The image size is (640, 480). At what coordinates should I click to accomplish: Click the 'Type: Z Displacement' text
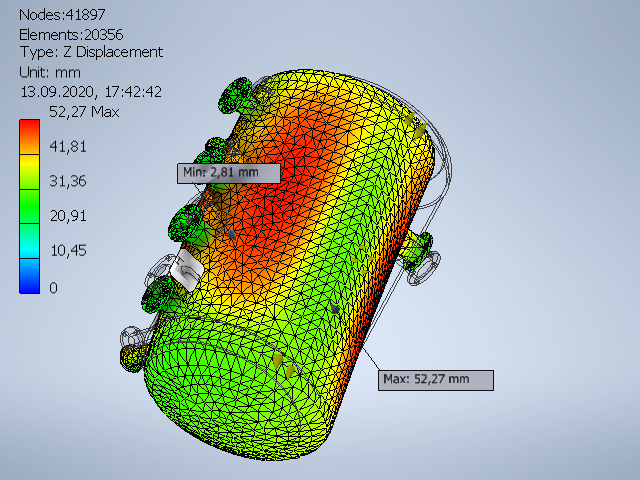coord(91,52)
